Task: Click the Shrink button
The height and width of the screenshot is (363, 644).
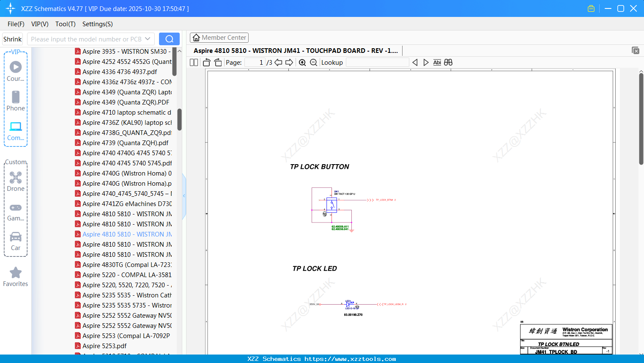Action: pyautogui.click(x=13, y=39)
